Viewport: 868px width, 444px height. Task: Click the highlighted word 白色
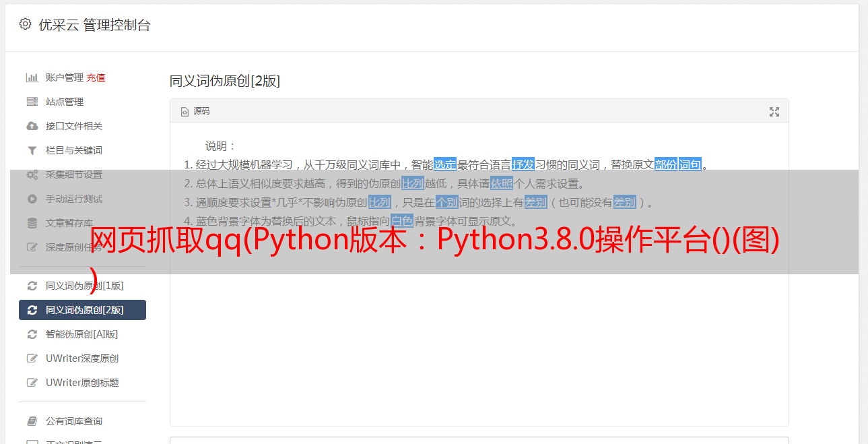tap(402, 220)
